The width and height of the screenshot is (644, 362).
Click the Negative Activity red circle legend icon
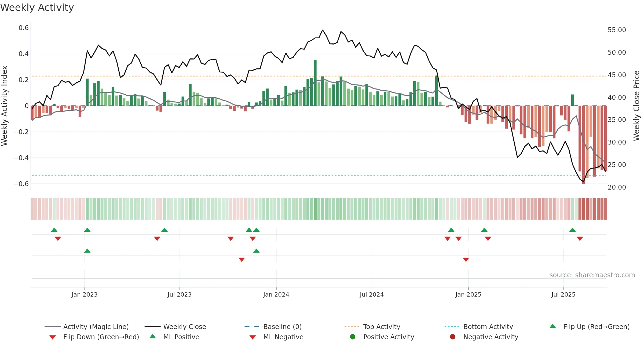pos(453,337)
